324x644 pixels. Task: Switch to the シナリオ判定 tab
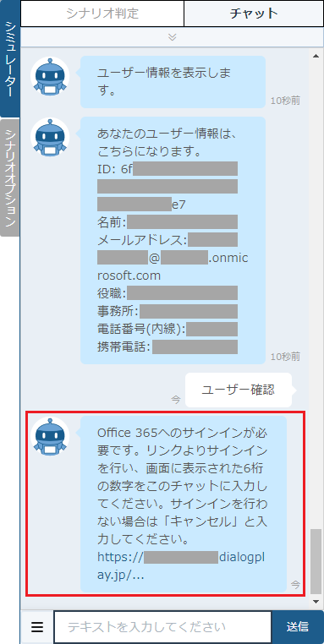tap(102, 14)
